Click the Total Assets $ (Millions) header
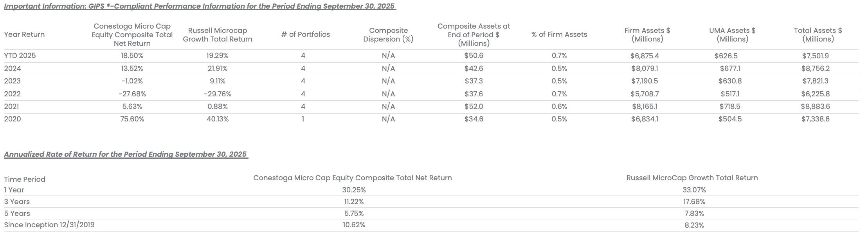Image resolution: width=868 pixels, height=239 pixels. click(818, 34)
